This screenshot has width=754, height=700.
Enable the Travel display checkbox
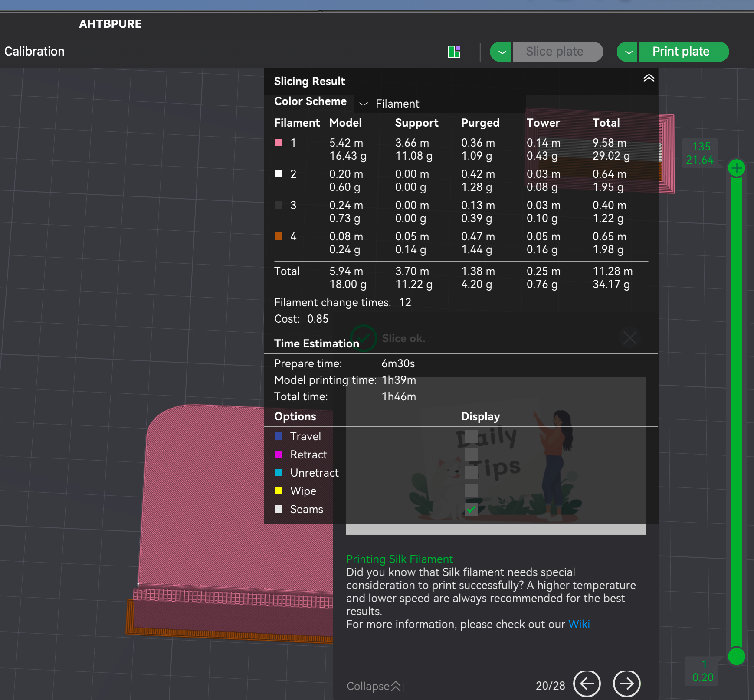(x=471, y=436)
